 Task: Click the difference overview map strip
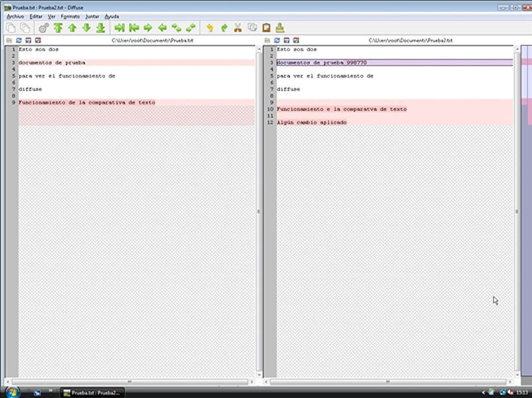(526, 210)
